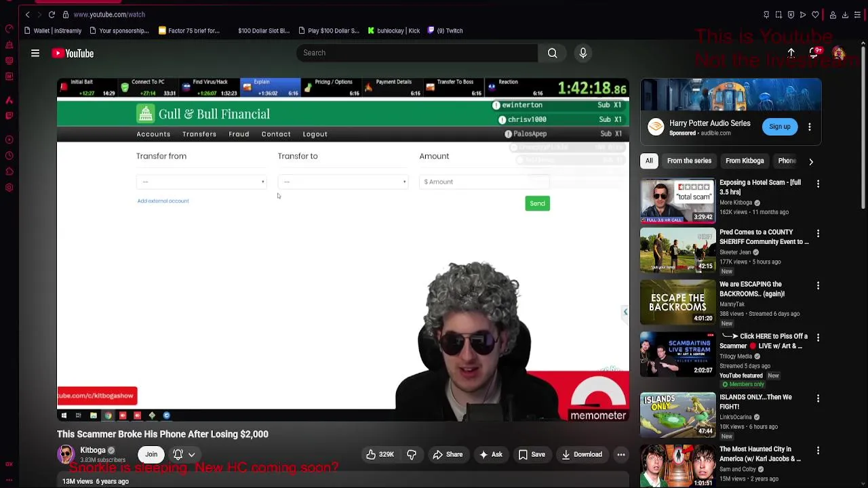
Task: Open site info via the lock icon
Action: (66, 14)
